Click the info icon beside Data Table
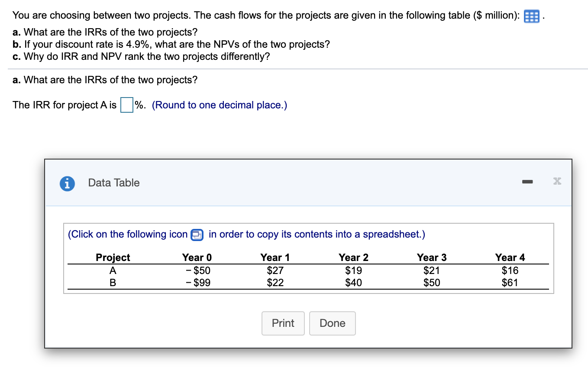 pyautogui.click(x=66, y=183)
